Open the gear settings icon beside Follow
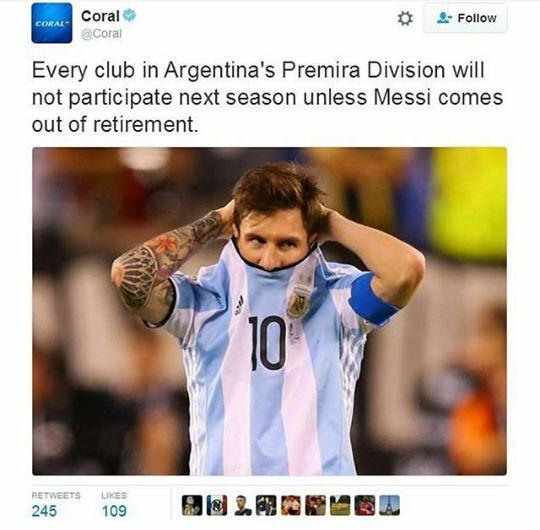 (x=405, y=19)
